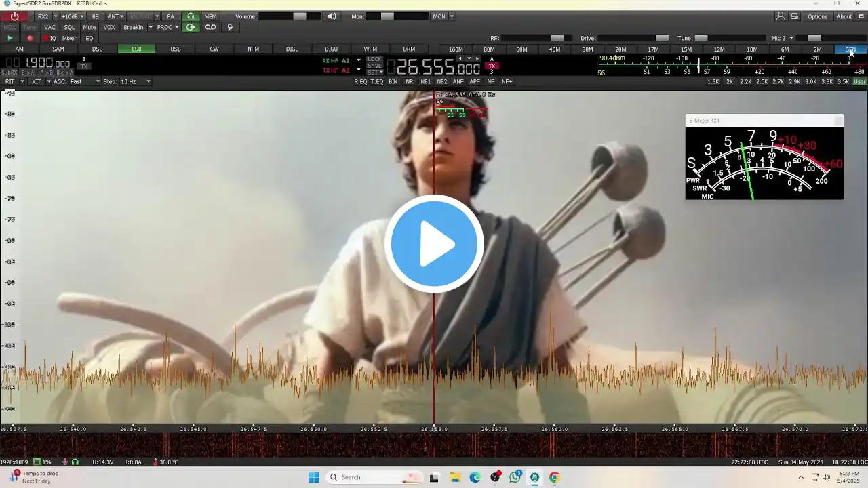Click the About button

(x=844, y=16)
